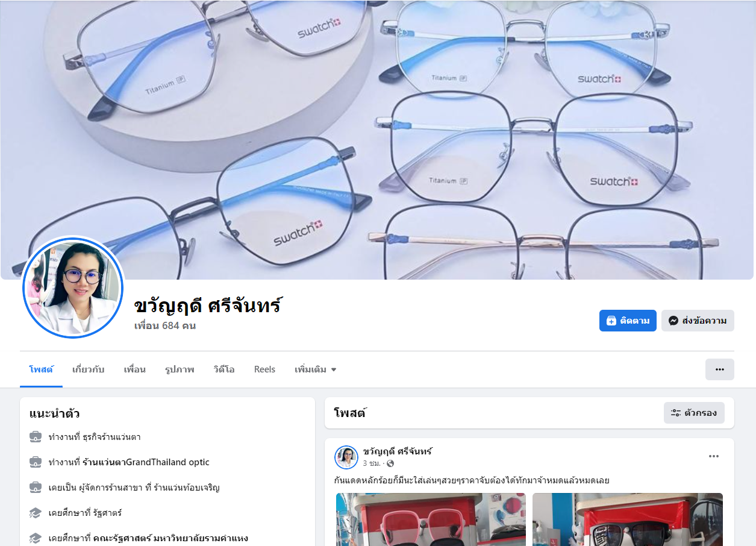Viewport: 756px width, 546px height.
Task: Open the เพื่อน friends tab
Action: (134, 369)
